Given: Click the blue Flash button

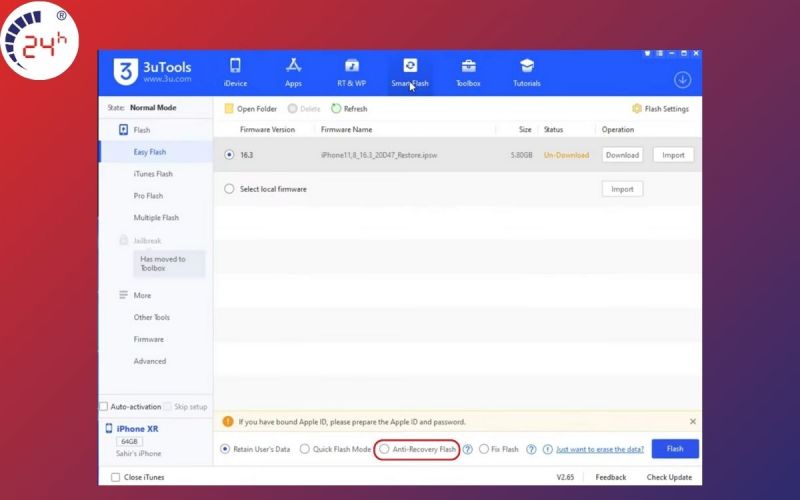Looking at the screenshot, I should pos(675,448).
